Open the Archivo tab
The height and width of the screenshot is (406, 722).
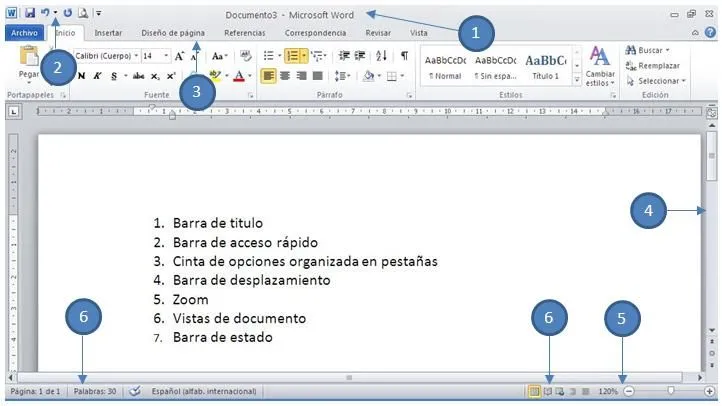24,33
